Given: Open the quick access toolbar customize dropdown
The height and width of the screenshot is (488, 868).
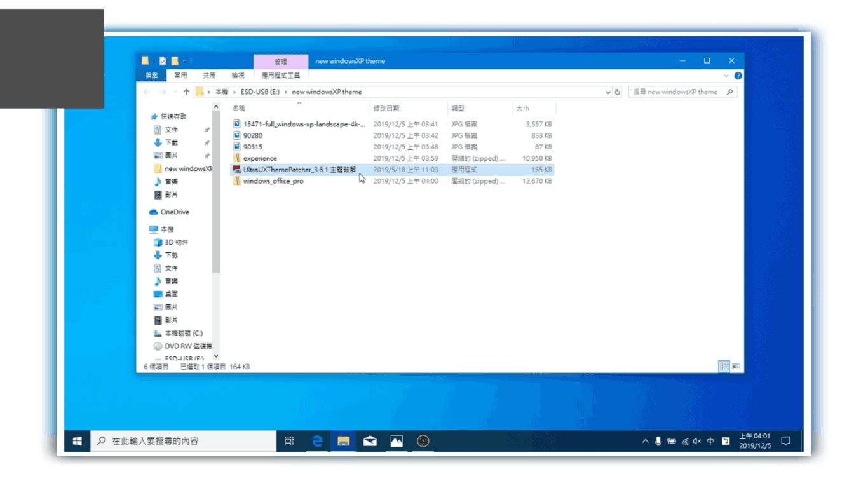Looking at the screenshot, I should (x=185, y=61).
